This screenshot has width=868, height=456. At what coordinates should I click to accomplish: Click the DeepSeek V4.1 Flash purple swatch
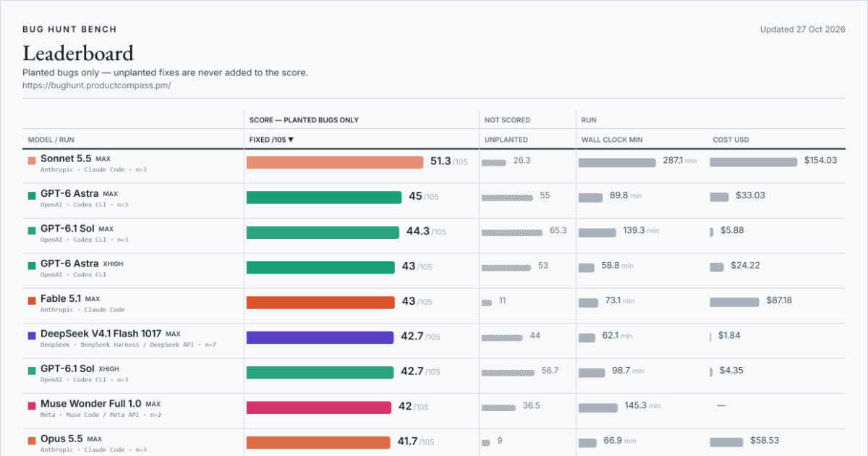32,336
